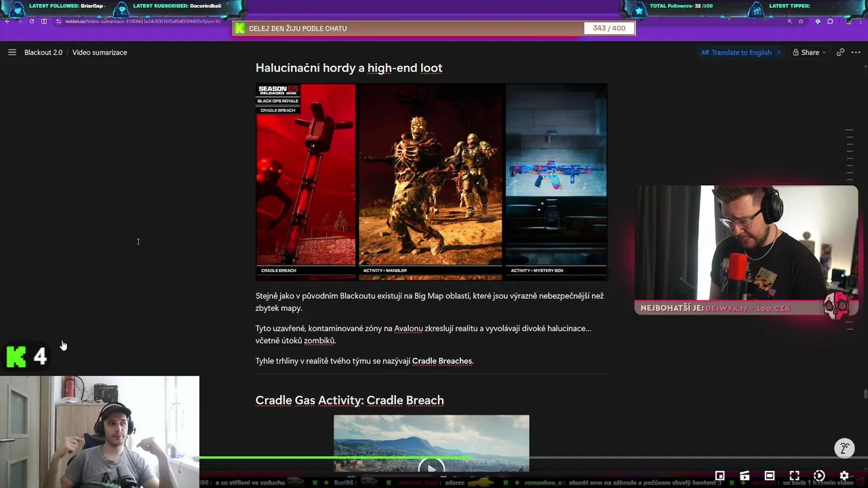
Task: Click the bold text Cradle Breaches
Action: [441, 361]
